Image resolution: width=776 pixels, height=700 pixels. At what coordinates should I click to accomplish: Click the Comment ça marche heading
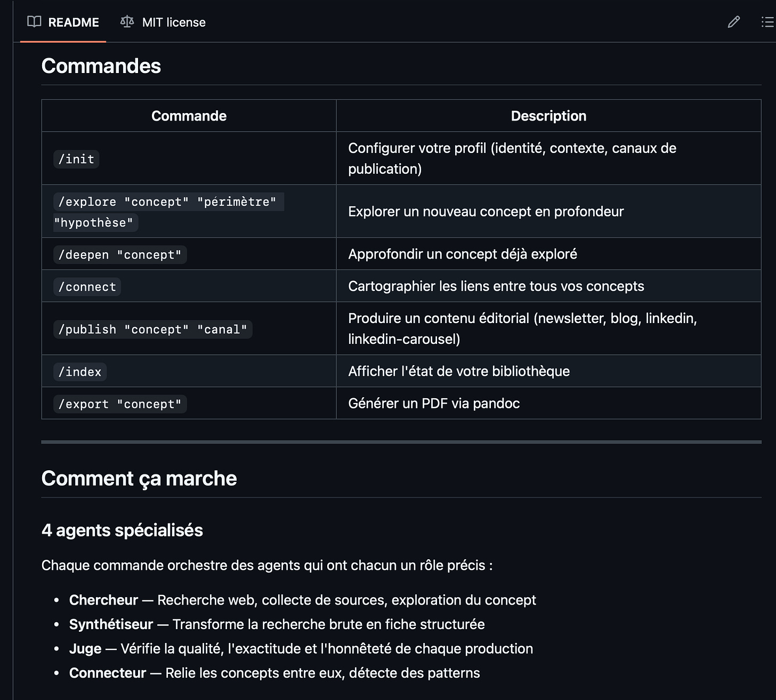pyautogui.click(x=139, y=479)
